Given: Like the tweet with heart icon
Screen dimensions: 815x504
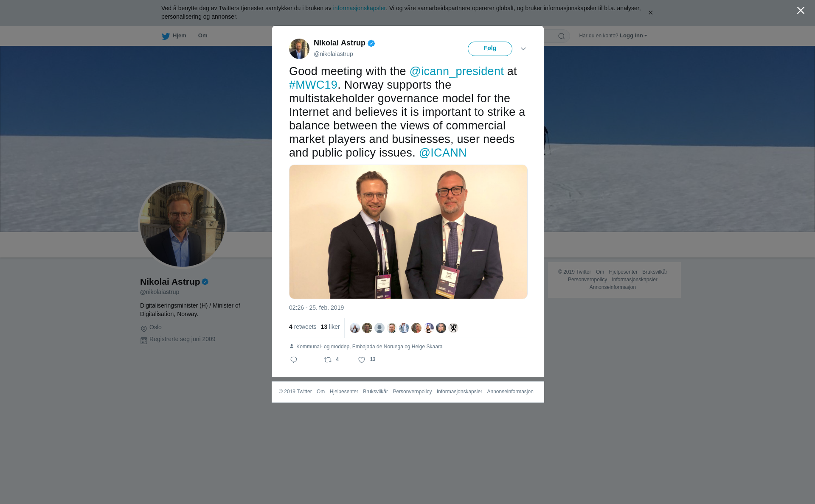Looking at the screenshot, I should click(362, 360).
